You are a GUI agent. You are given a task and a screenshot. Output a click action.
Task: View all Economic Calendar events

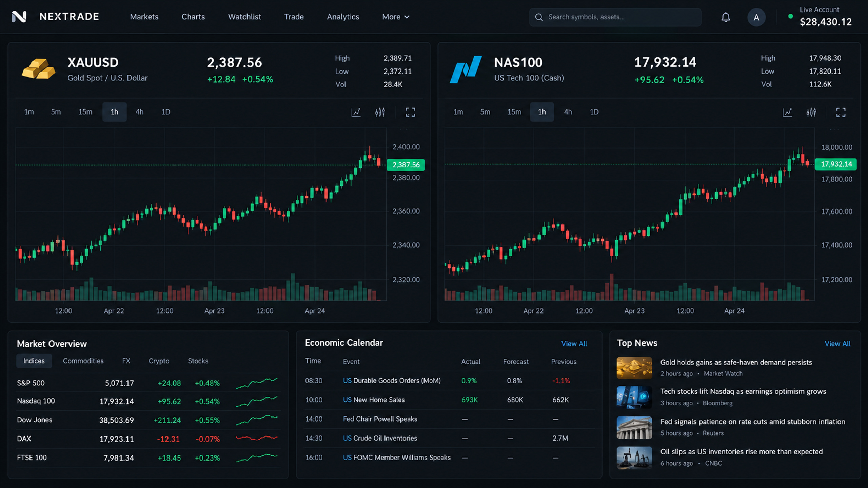click(x=574, y=344)
